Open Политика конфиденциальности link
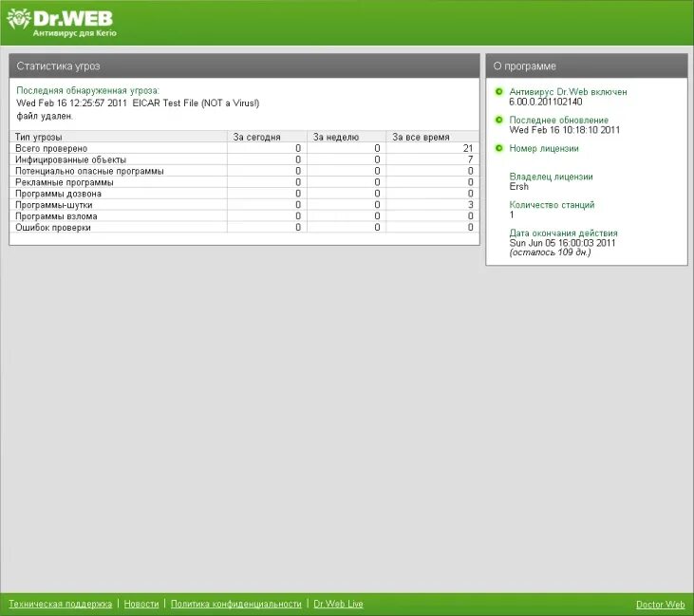This screenshot has height=616, width=694. tap(235, 604)
